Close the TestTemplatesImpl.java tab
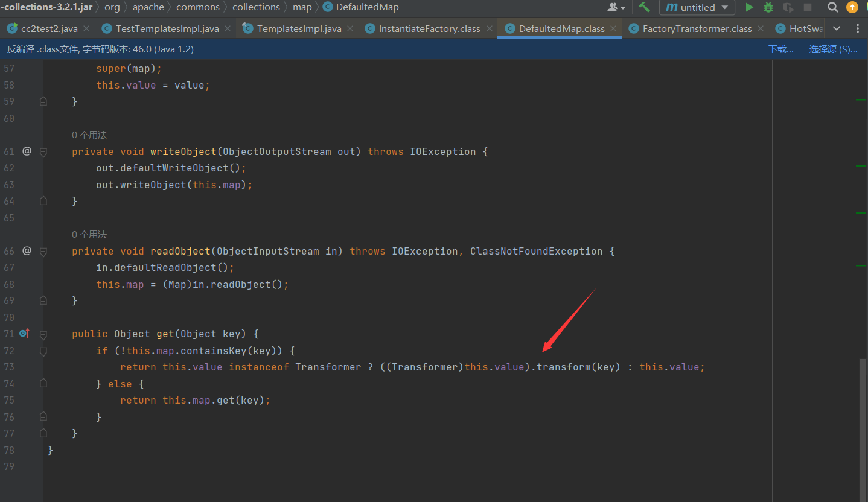The height and width of the screenshot is (502, 868). click(x=228, y=28)
